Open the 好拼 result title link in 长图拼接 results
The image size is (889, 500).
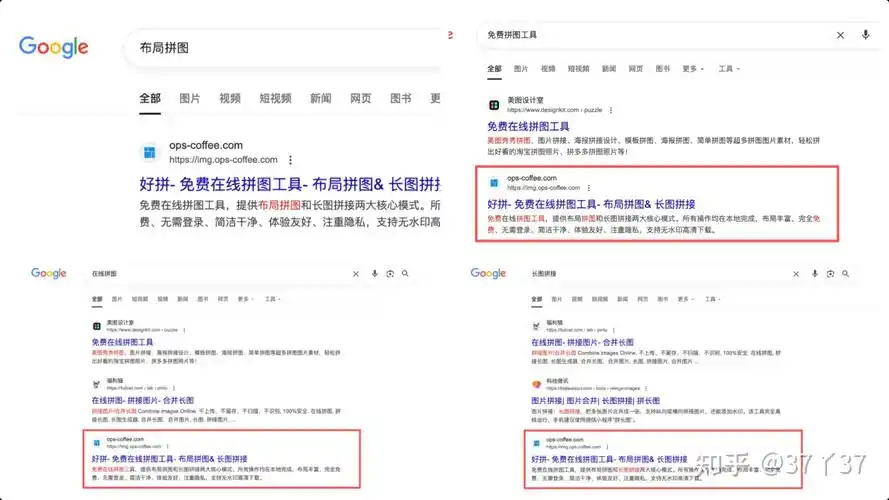click(609, 459)
